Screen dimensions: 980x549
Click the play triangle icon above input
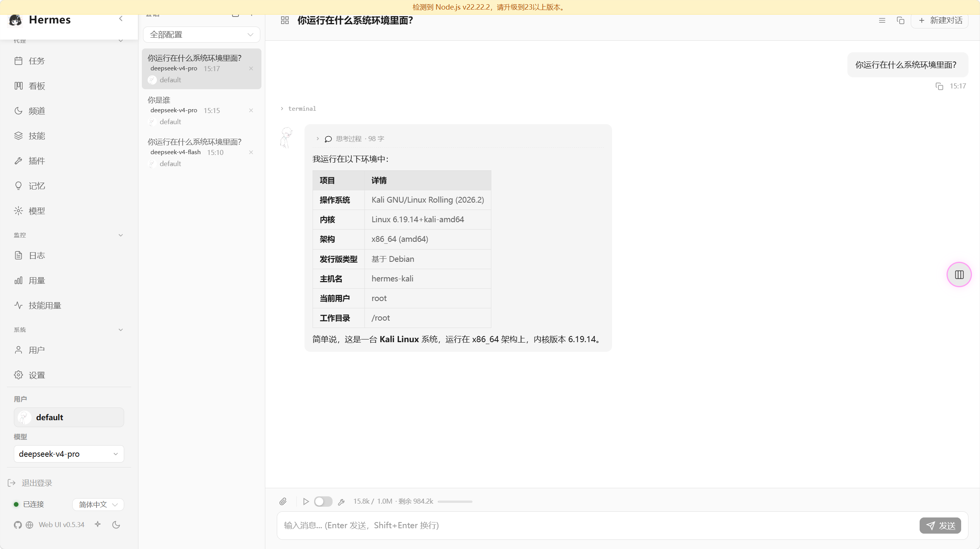306,501
